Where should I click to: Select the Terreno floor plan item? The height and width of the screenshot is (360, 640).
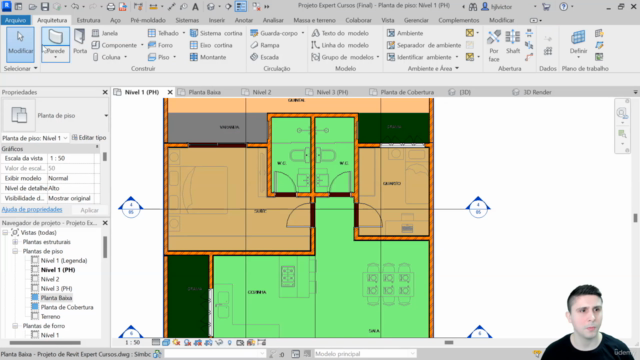[50, 317]
